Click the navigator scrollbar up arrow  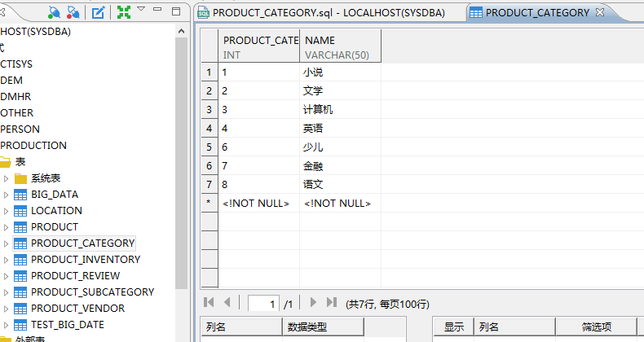pyautogui.click(x=182, y=31)
